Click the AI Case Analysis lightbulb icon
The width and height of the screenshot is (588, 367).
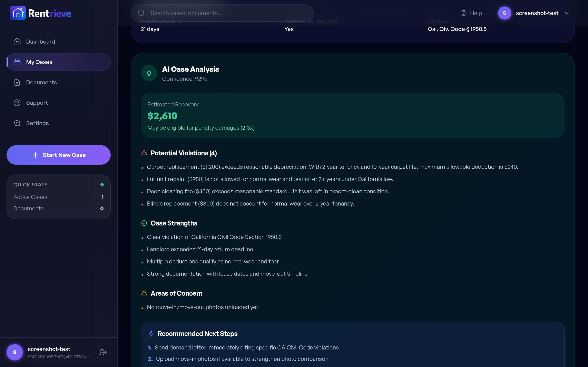[x=149, y=73]
